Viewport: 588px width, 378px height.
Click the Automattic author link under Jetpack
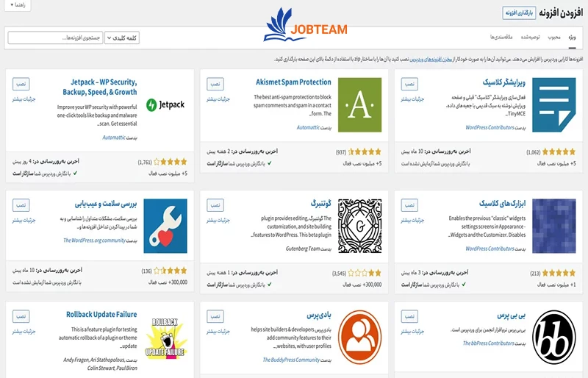click(x=113, y=138)
